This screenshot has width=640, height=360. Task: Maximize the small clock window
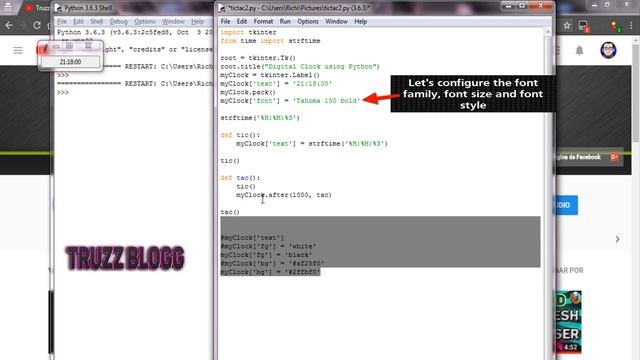pos(70,46)
